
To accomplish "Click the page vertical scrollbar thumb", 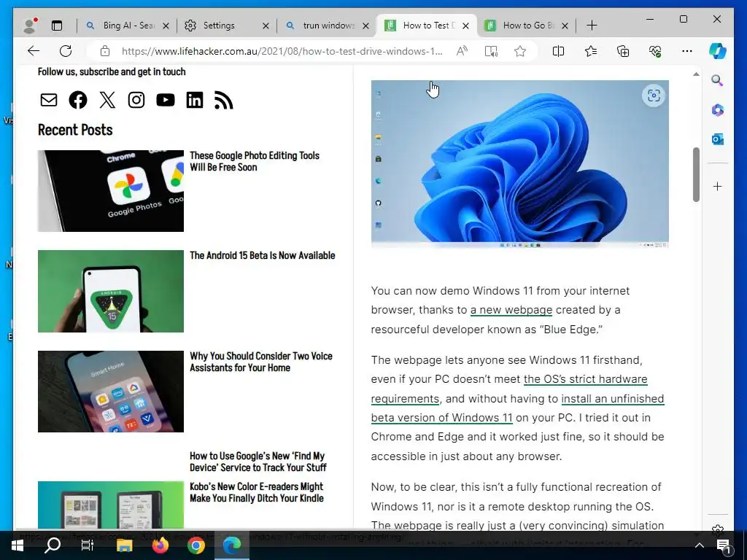I will click(696, 174).
